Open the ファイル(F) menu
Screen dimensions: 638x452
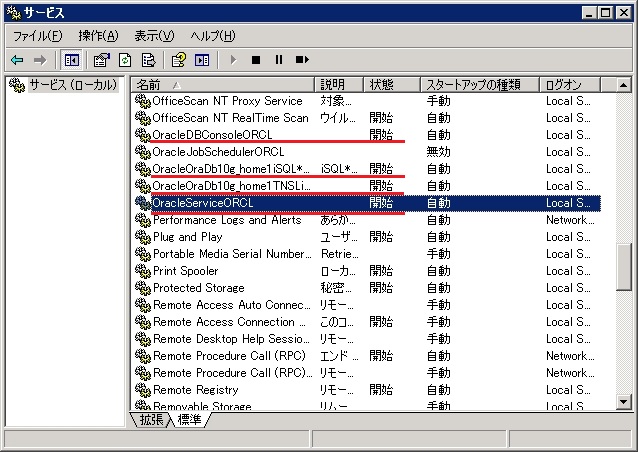[x=37, y=36]
